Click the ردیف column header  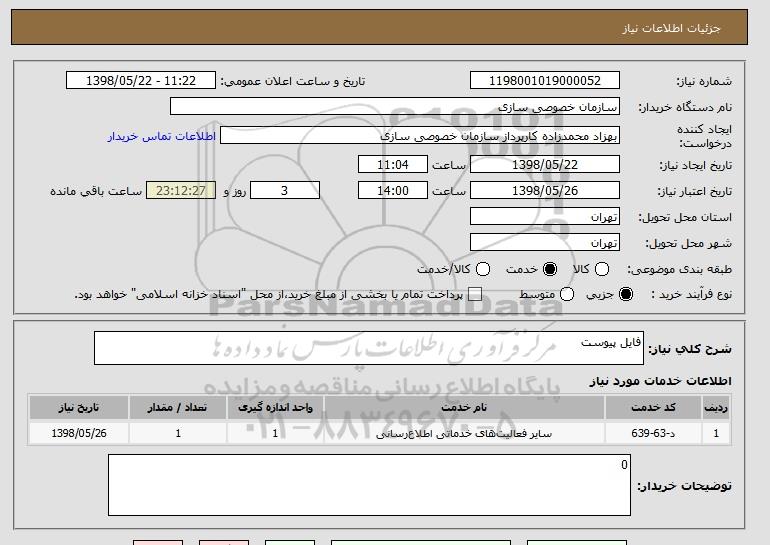pyautogui.click(x=716, y=408)
